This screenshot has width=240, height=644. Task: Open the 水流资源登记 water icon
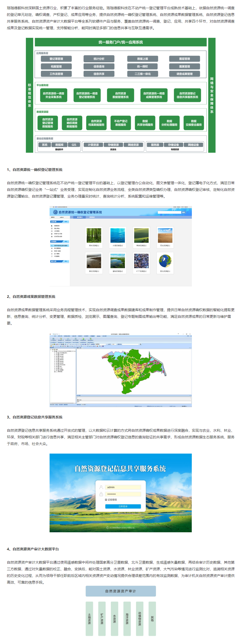[x=117, y=235]
